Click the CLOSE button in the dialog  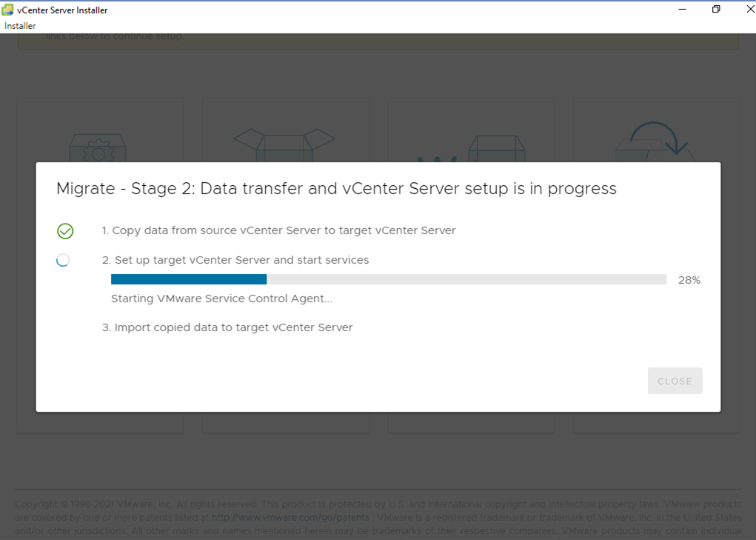[x=675, y=381]
